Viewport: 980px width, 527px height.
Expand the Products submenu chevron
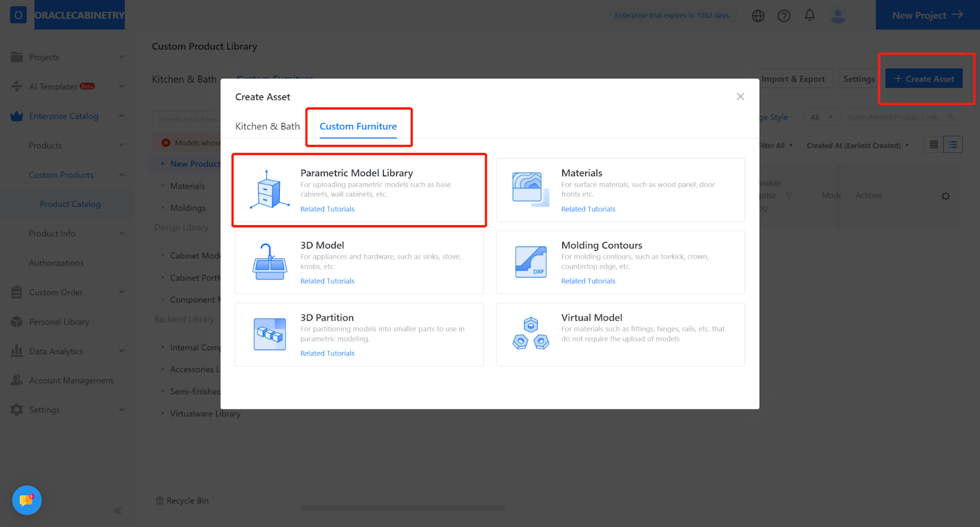(121, 145)
